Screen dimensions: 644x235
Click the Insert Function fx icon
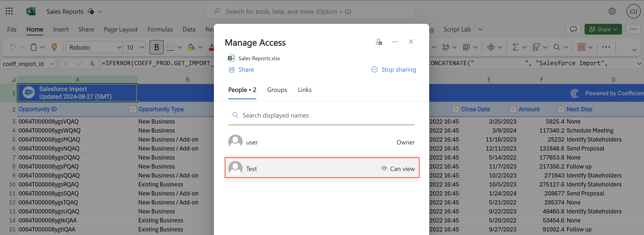[92, 63]
